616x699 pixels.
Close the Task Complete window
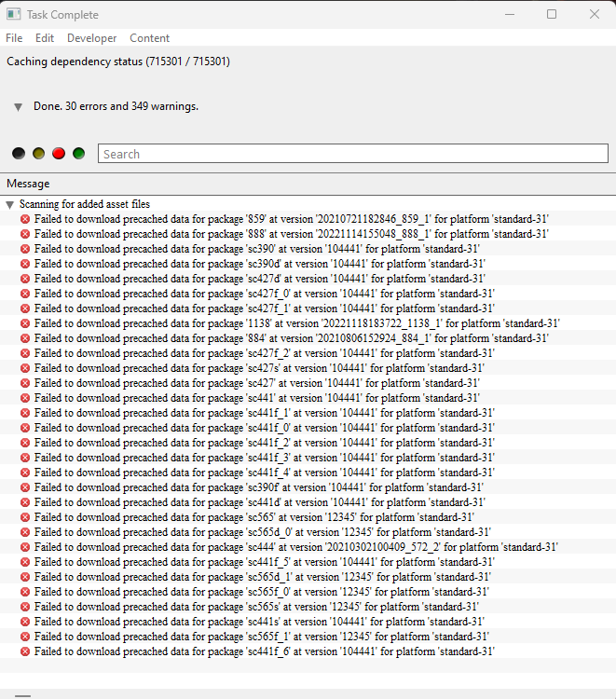click(x=595, y=14)
